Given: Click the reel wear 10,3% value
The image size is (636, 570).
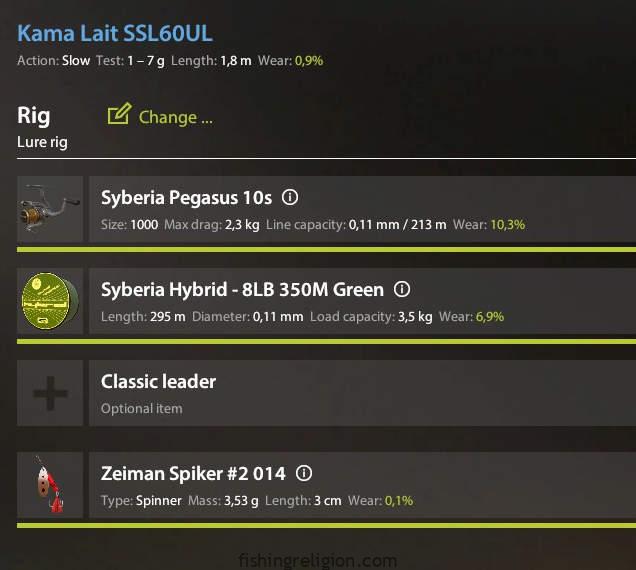Looking at the screenshot, I should (x=507, y=224).
